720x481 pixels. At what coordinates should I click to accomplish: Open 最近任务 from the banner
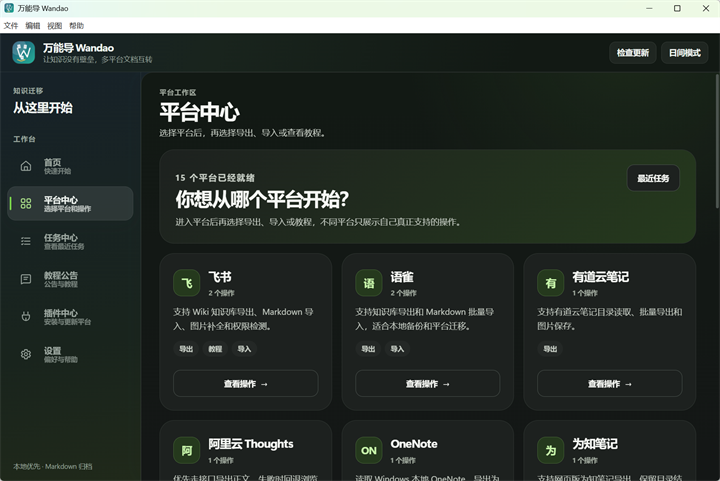click(653, 178)
